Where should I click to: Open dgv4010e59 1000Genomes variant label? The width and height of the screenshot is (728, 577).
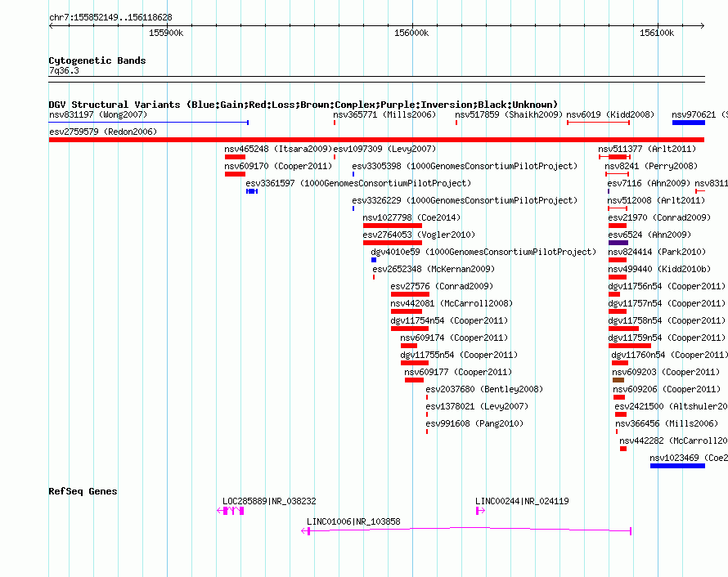(x=483, y=252)
